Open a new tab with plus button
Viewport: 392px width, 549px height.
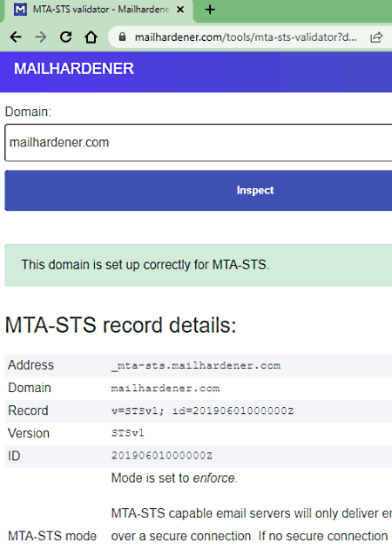[x=210, y=10]
